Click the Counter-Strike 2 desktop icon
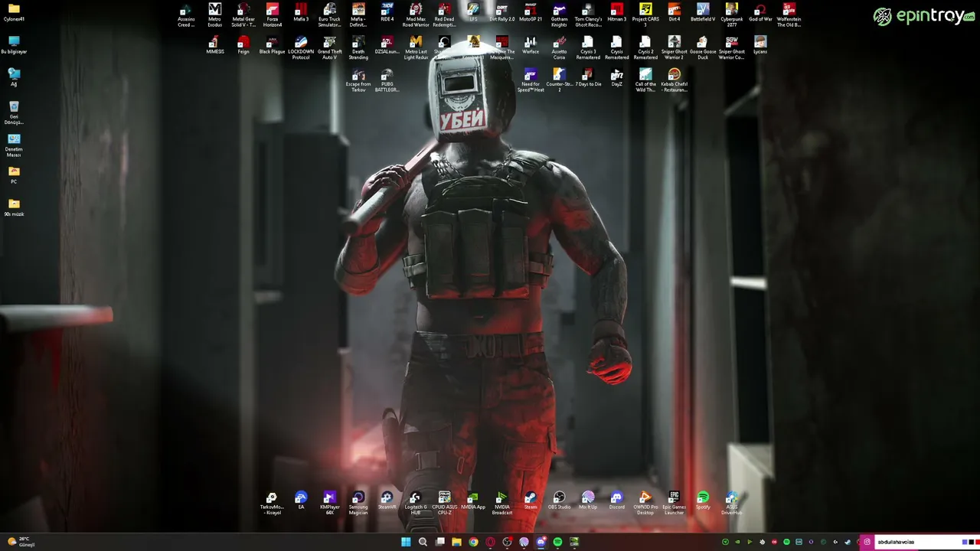The width and height of the screenshot is (980, 551). point(560,80)
